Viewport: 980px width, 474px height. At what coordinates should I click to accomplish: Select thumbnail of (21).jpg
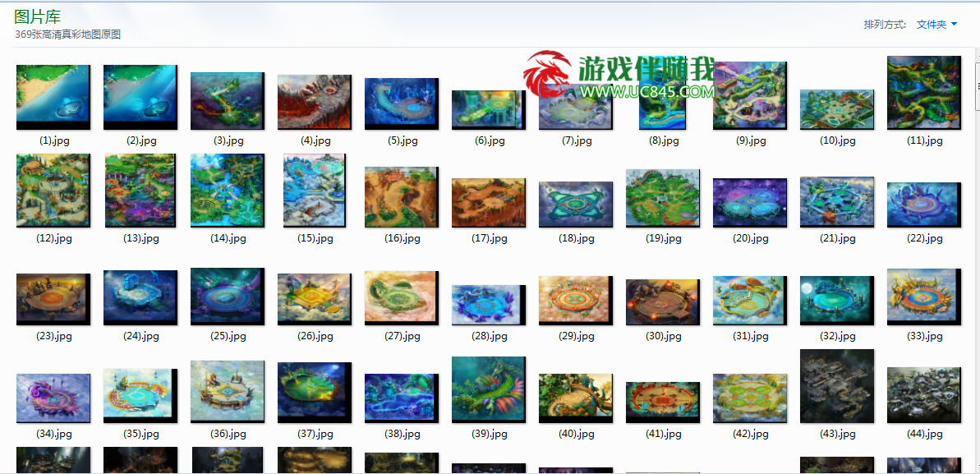(838, 201)
